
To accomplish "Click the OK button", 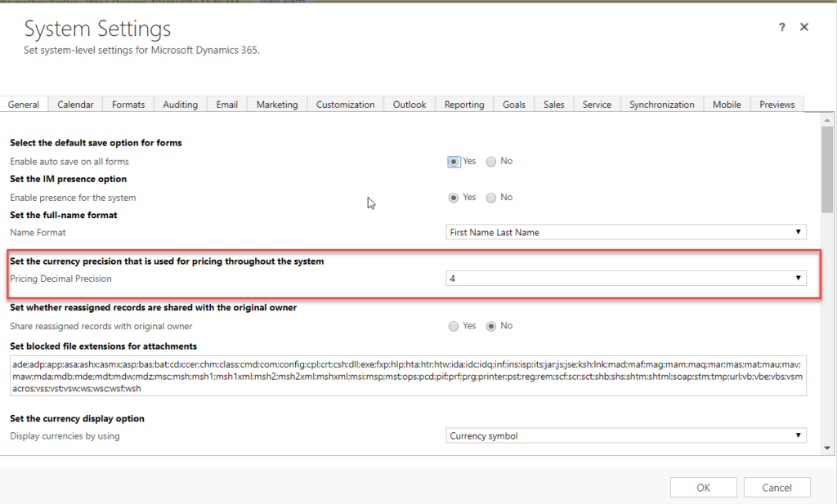I will click(x=703, y=488).
